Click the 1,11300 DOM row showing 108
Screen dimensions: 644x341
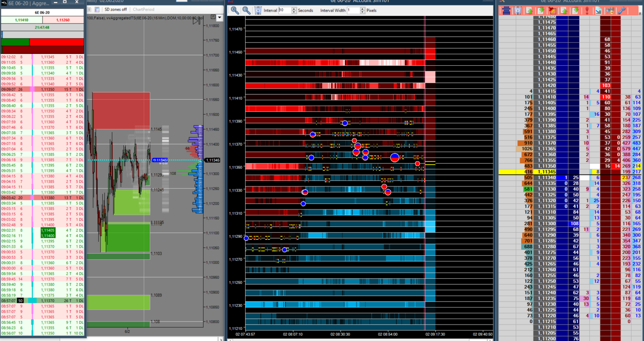click(570, 223)
